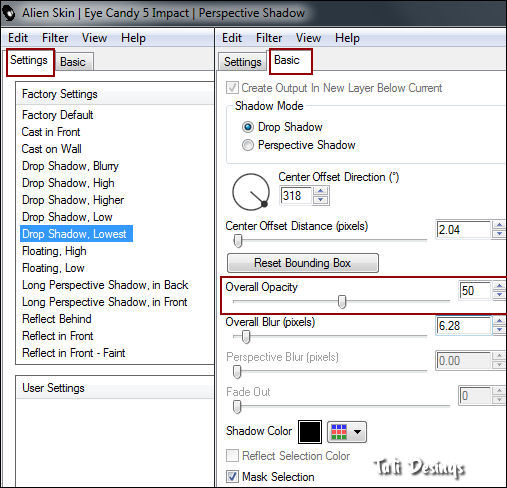Select Reflect in Front - Faint preset

73,353
